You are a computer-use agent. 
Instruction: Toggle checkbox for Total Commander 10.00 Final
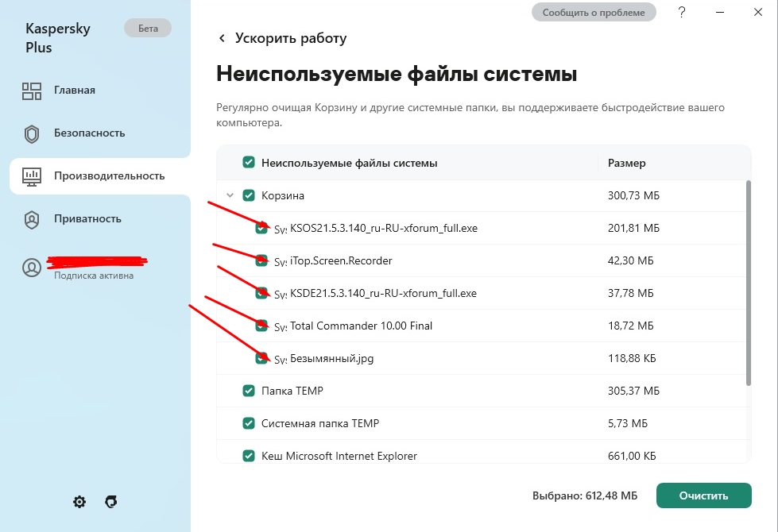[x=261, y=326]
